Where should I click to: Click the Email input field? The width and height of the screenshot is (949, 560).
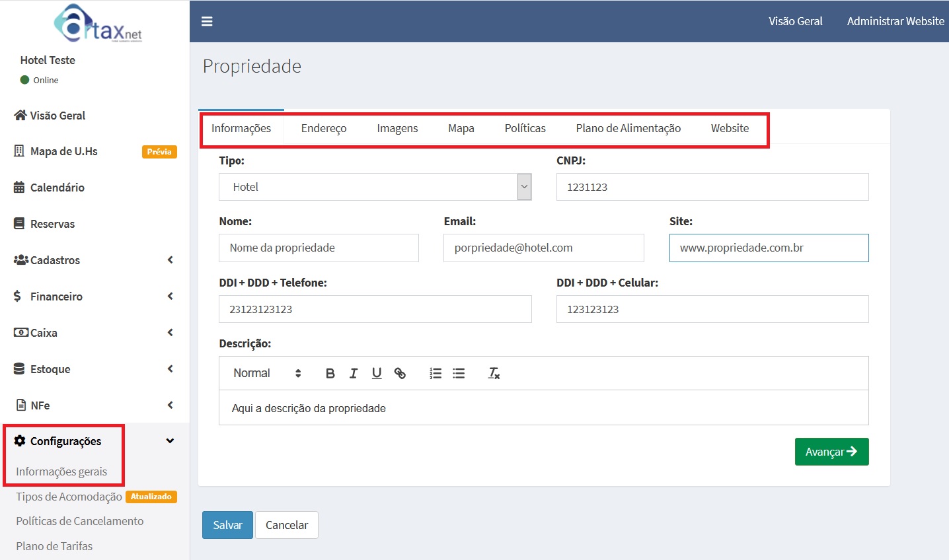tap(544, 248)
